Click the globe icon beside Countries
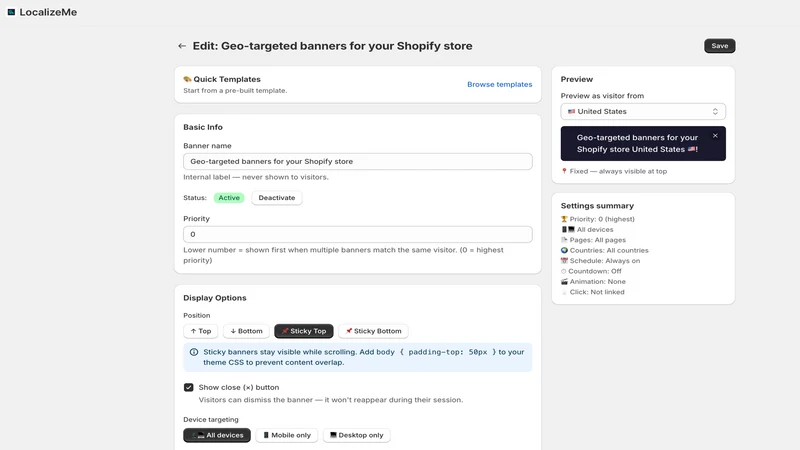The width and height of the screenshot is (800, 450). (564, 251)
